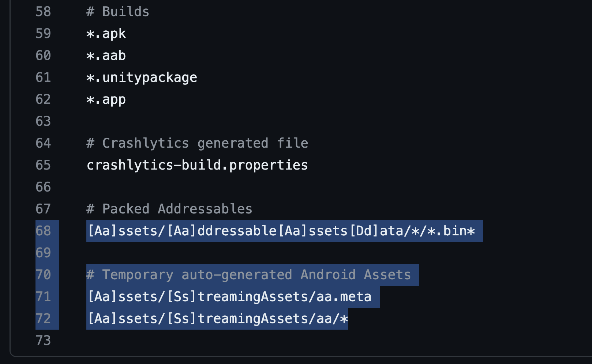This screenshot has width=592, height=364.
Task: Click the '# Builds' comment text
Action: click(x=118, y=12)
